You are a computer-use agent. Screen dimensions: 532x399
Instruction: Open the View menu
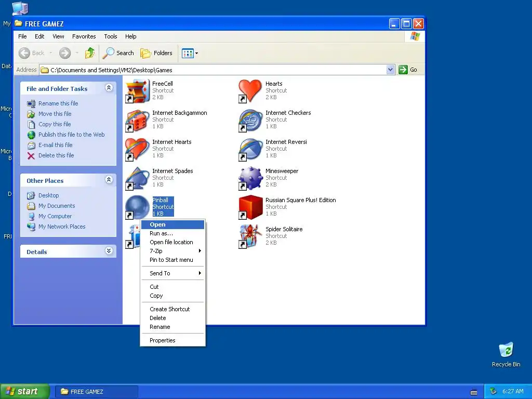58,36
